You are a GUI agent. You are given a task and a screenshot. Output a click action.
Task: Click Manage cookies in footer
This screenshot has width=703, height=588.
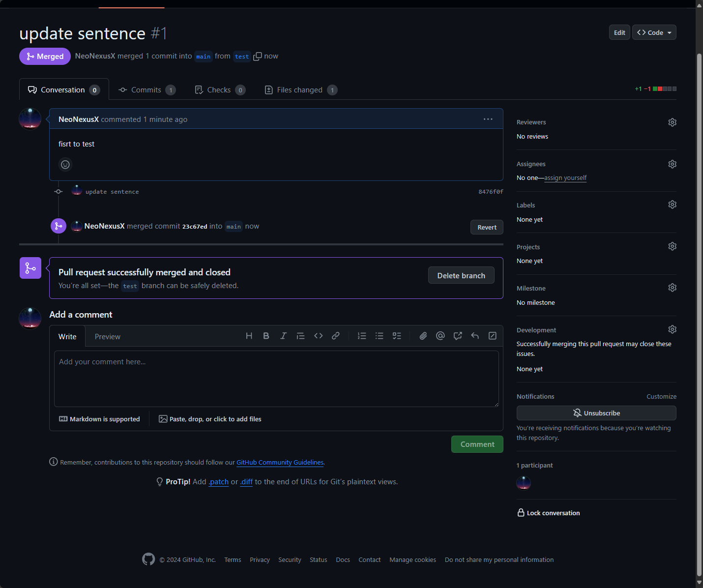click(x=412, y=559)
